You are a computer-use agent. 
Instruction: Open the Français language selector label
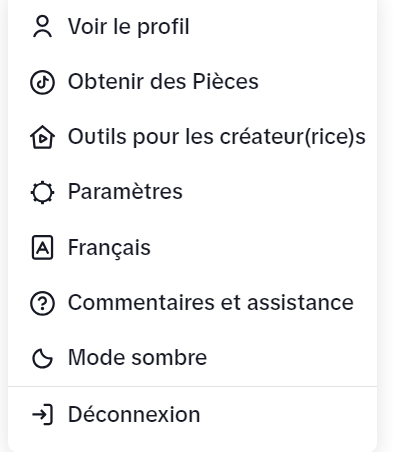coord(109,248)
